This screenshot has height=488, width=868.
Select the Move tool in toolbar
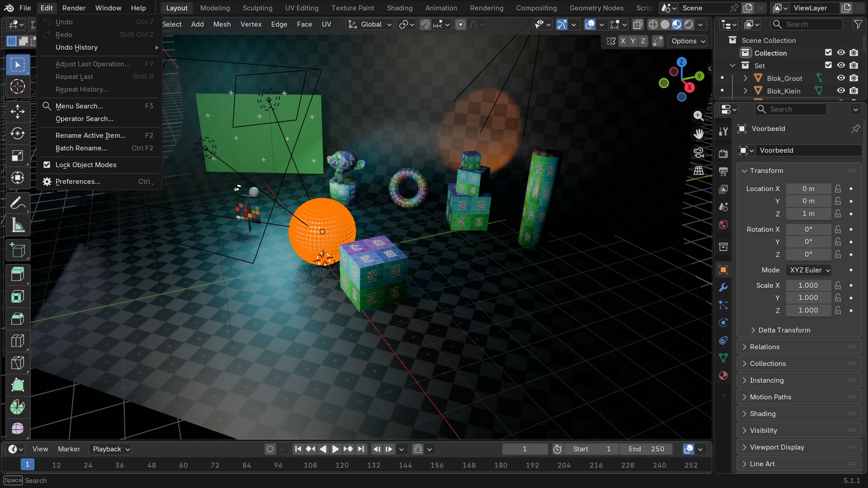[x=18, y=112]
